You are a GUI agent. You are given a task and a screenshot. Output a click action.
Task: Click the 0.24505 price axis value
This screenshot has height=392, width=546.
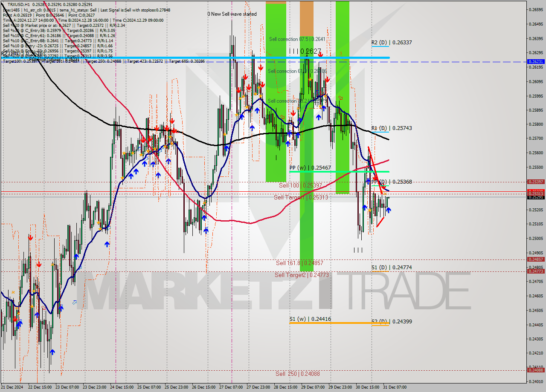(536, 310)
